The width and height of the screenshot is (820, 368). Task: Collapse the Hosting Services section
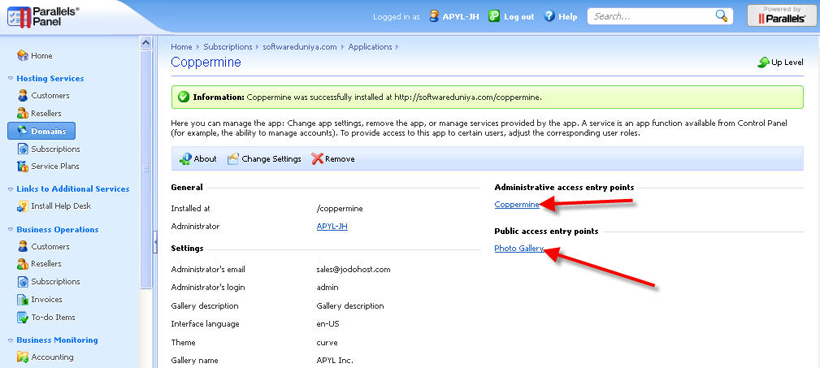(x=10, y=79)
